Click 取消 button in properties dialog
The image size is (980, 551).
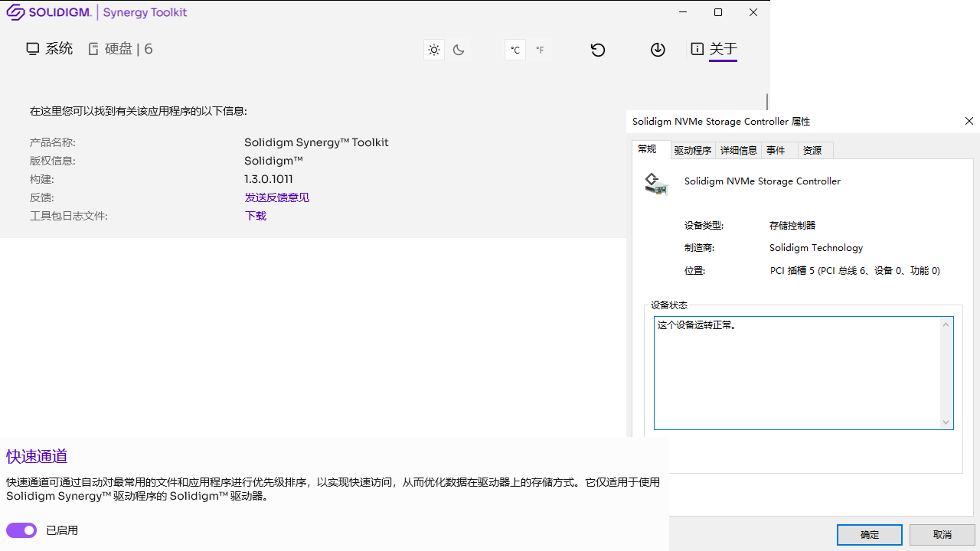tap(942, 535)
